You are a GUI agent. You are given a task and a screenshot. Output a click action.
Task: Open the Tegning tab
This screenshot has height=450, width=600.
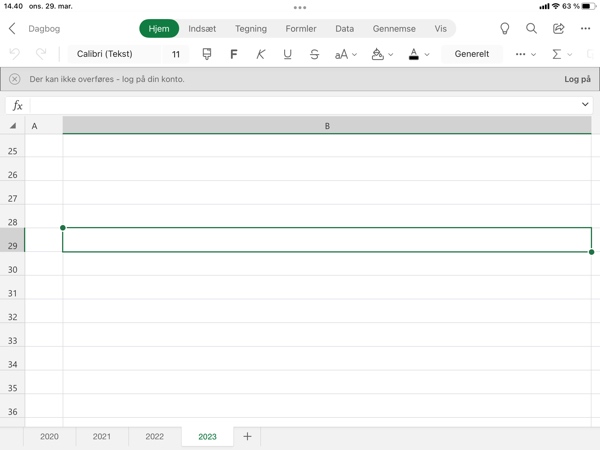251,29
